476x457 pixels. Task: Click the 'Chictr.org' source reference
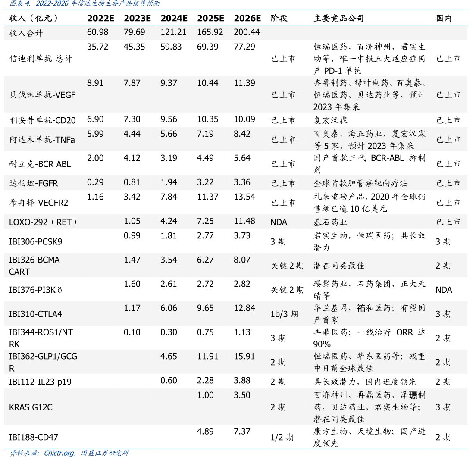click(59, 453)
